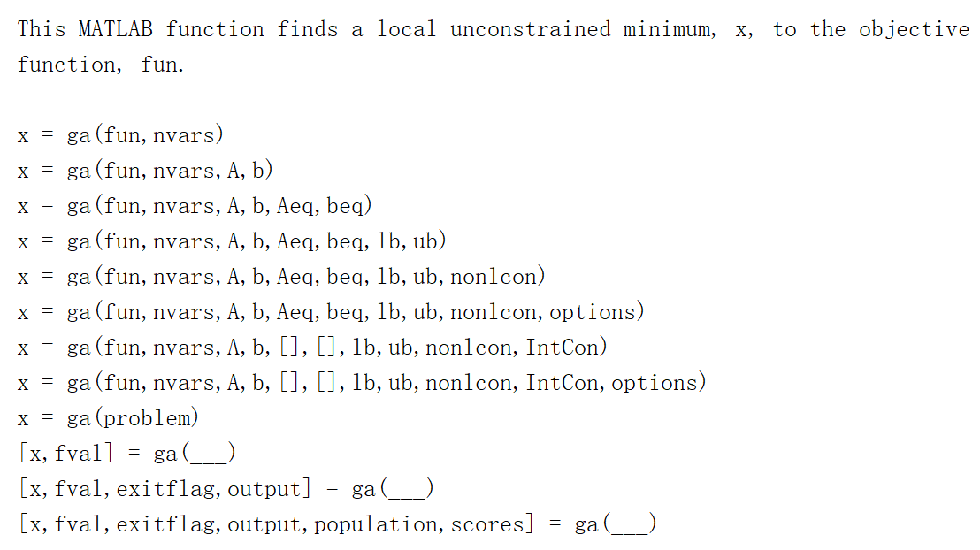Image resolution: width=980 pixels, height=550 pixels.
Task: Click the syntax line ending with beq,lb,ub)
Action: pyautogui.click(x=231, y=241)
